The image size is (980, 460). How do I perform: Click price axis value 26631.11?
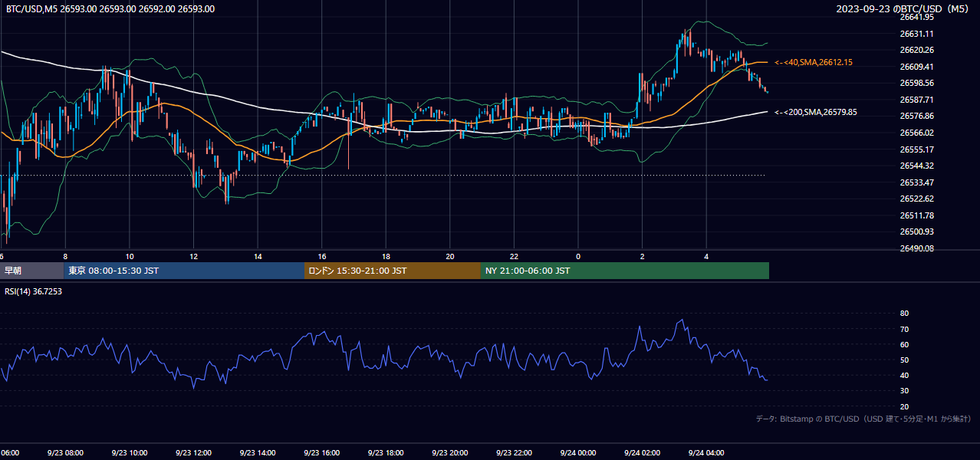click(x=916, y=34)
